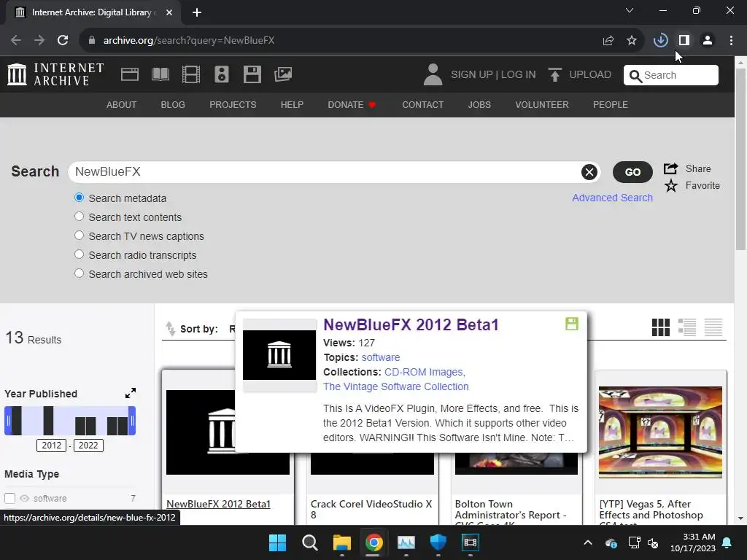The image size is (747, 560).
Task: Open the ABOUT menu item
Action: coord(122,105)
